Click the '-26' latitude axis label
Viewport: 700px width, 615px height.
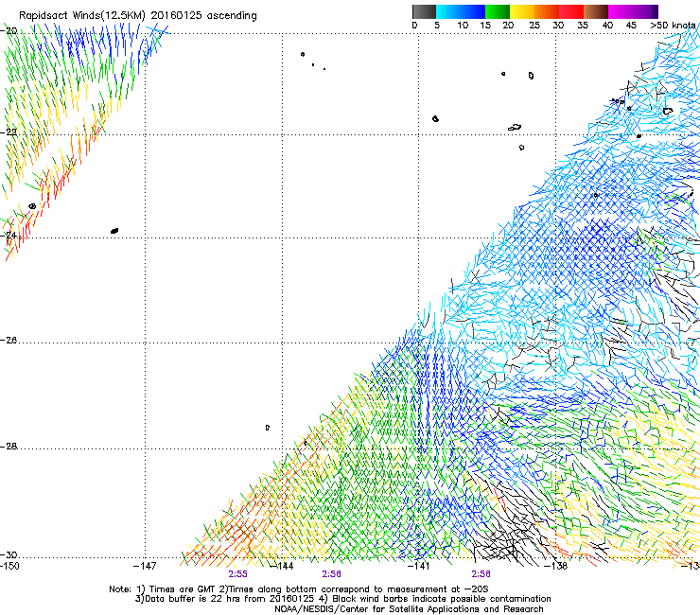point(9,341)
